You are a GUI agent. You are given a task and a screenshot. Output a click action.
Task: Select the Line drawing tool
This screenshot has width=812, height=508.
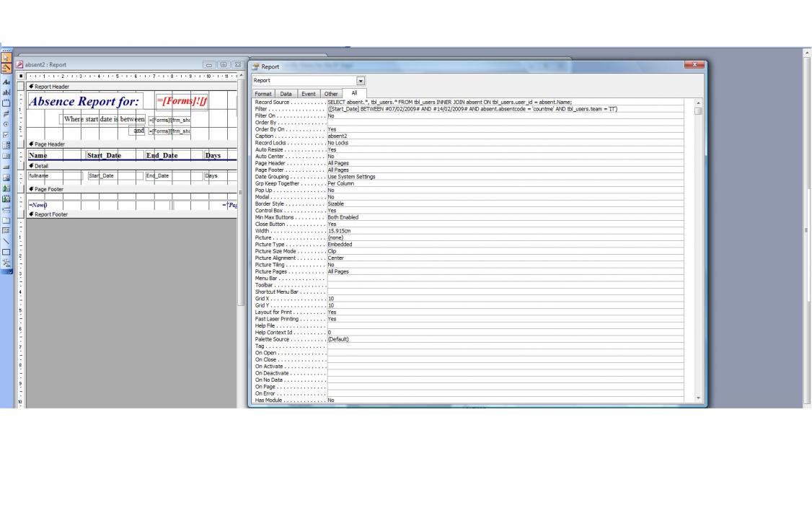[6, 241]
